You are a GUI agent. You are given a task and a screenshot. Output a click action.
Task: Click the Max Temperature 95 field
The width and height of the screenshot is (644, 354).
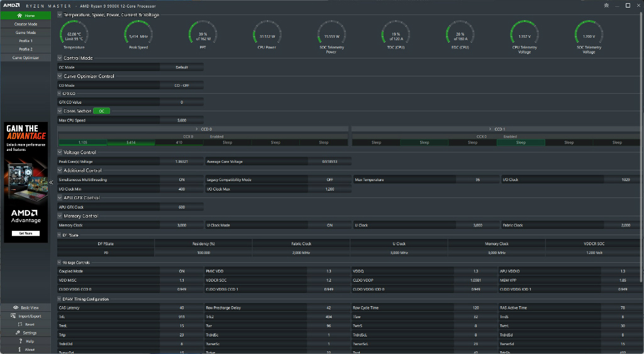point(477,180)
